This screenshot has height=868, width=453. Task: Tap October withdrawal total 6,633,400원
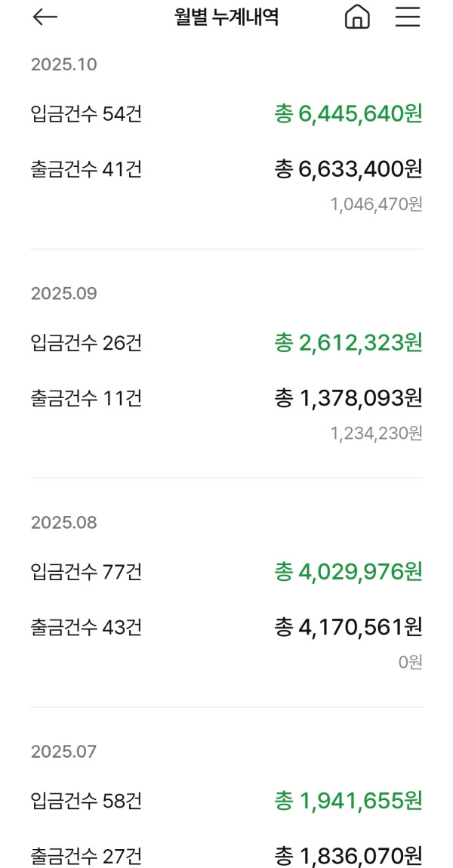click(x=348, y=169)
